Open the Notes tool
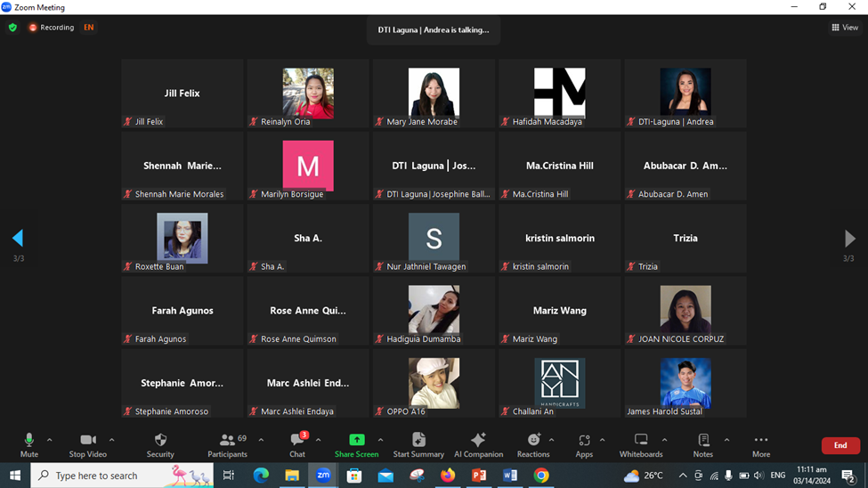Image resolution: width=868 pixels, height=488 pixels. coord(703,443)
